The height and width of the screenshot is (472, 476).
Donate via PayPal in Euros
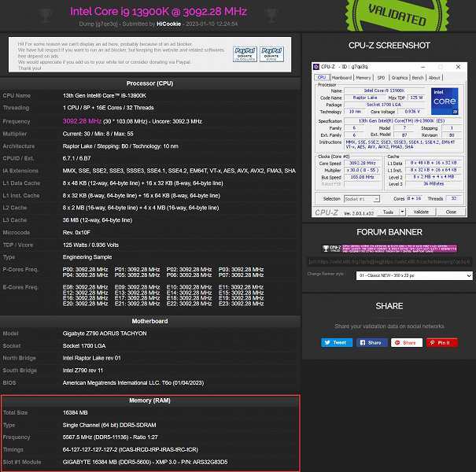272,54
